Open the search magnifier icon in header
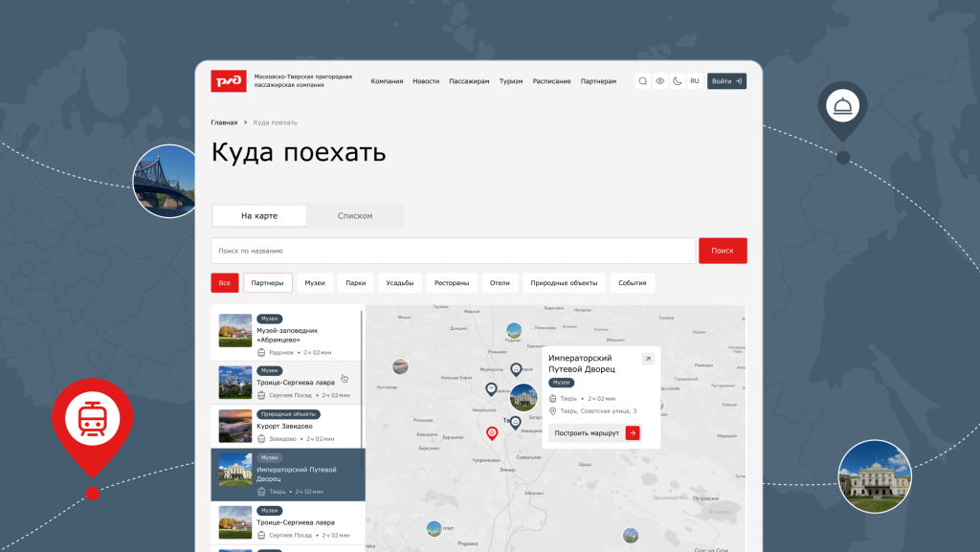This screenshot has height=552, width=980. pyautogui.click(x=642, y=81)
